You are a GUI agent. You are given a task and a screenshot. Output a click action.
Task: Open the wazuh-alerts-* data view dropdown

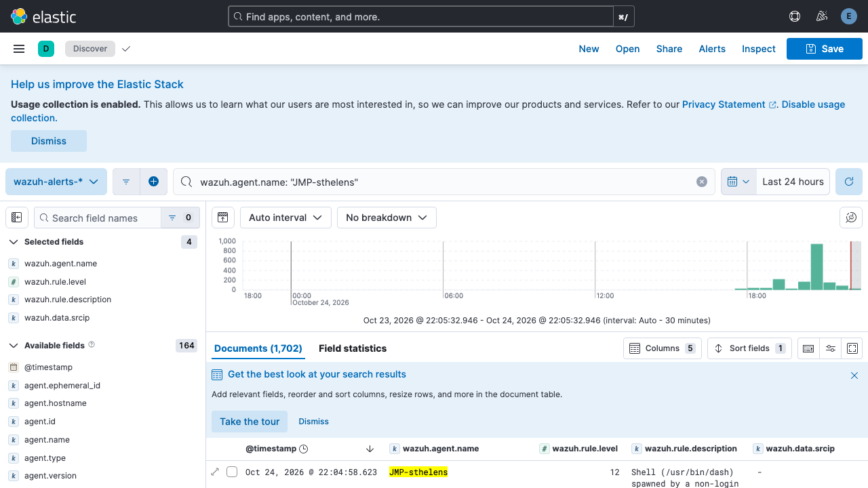coord(56,182)
